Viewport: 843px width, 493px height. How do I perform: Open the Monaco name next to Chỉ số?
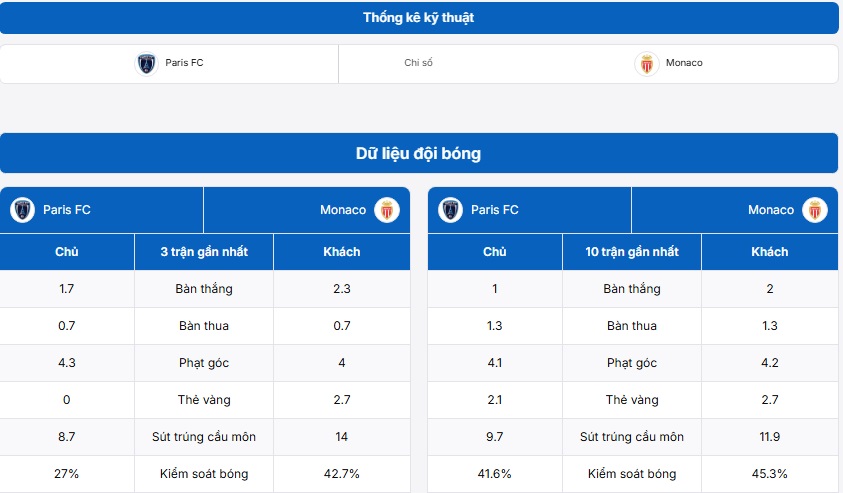[x=684, y=63]
